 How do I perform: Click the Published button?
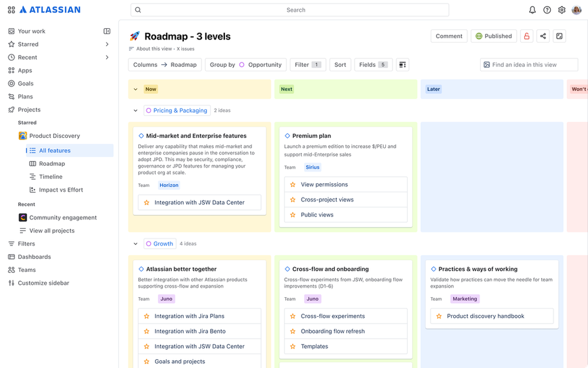point(494,36)
